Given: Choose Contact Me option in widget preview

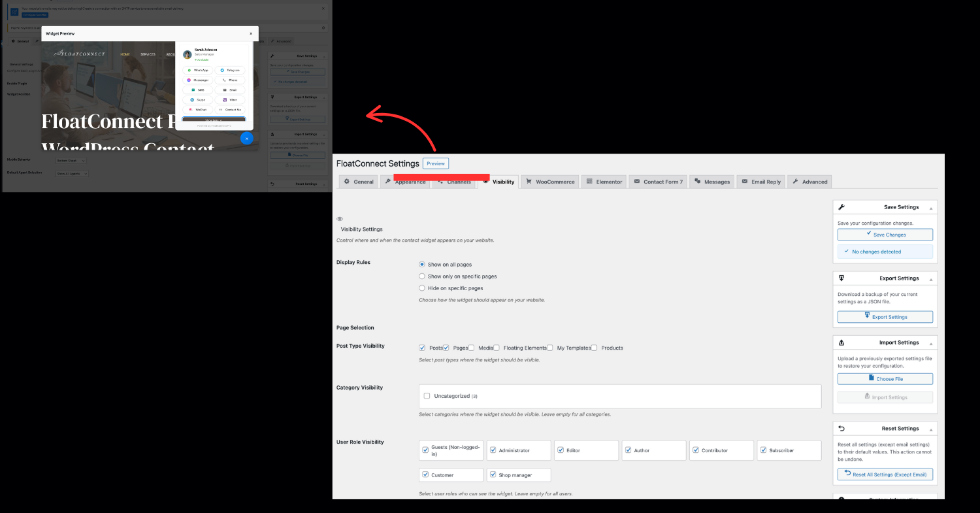Looking at the screenshot, I should pyautogui.click(x=230, y=110).
